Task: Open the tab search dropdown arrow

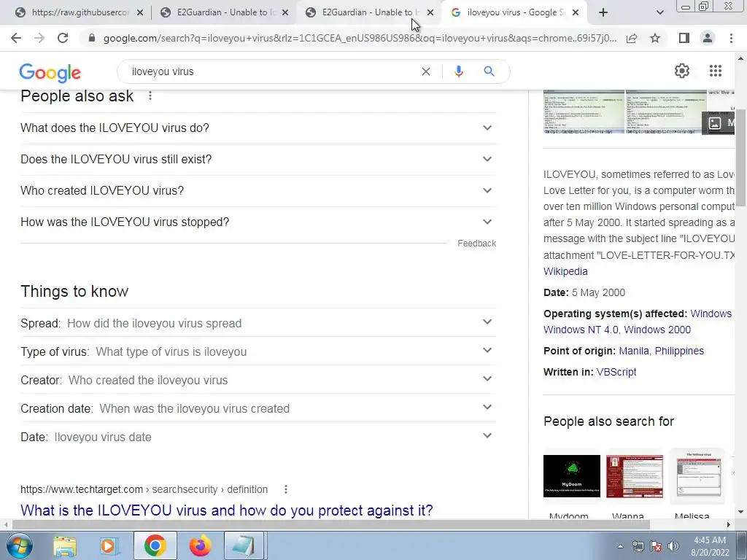Action: pos(659,12)
